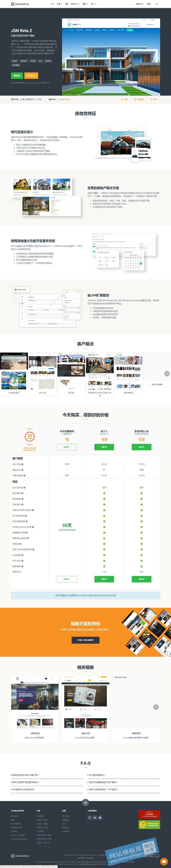Open the 模板 menu item in top navigation
The image size is (171, 868).
click(x=52, y=4)
